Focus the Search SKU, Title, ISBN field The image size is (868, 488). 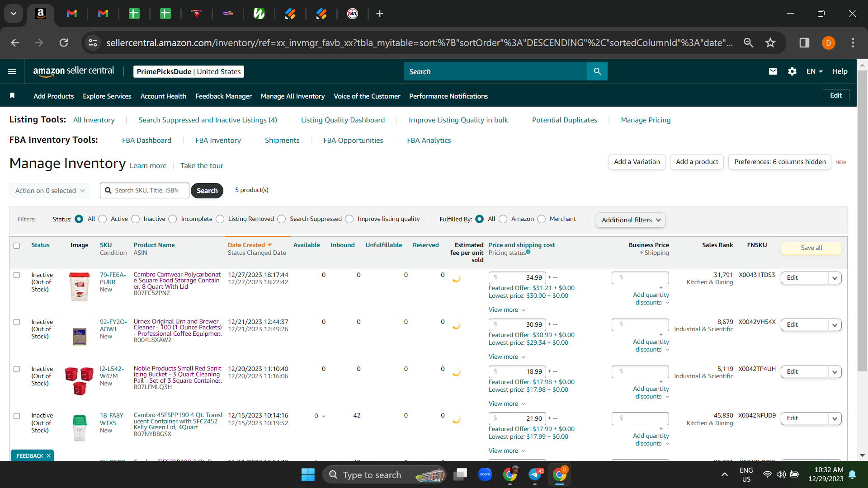[x=145, y=191]
